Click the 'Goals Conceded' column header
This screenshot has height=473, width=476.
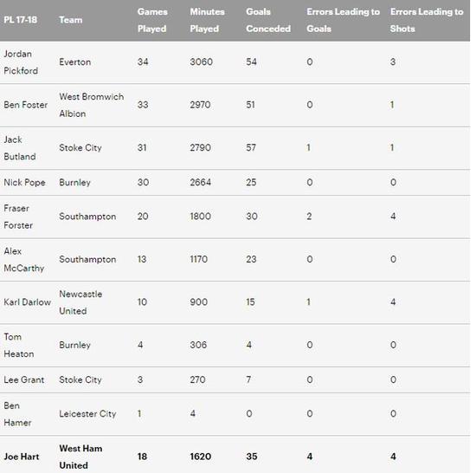pos(268,20)
